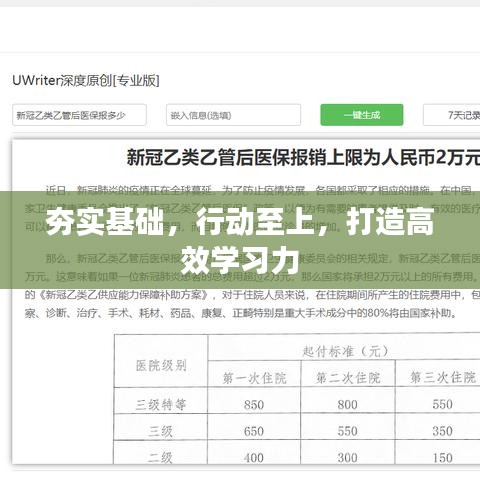Click the 850 cell in 三级特等 row
Viewport: 480px width, 480px height.
pos(254,405)
